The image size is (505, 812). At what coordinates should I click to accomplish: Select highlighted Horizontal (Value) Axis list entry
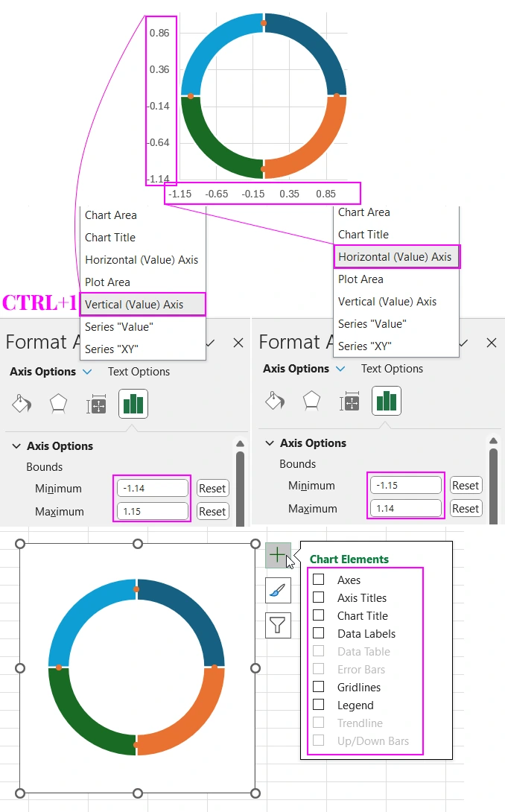(x=396, y=256)
